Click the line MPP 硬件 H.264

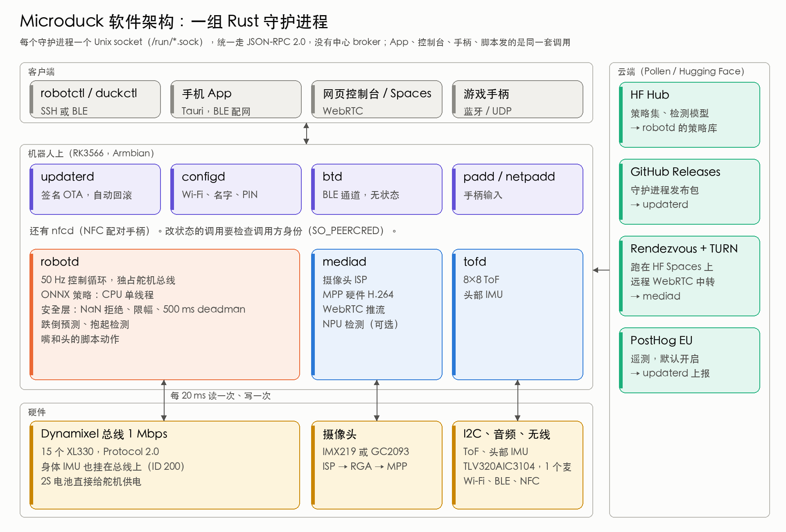358,295
